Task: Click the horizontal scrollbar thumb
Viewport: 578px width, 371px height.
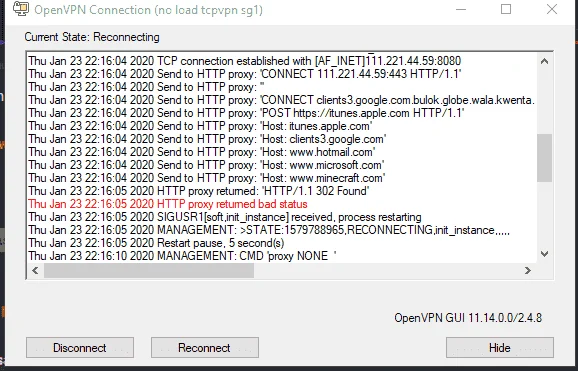Action: click(x=149, y=270)
